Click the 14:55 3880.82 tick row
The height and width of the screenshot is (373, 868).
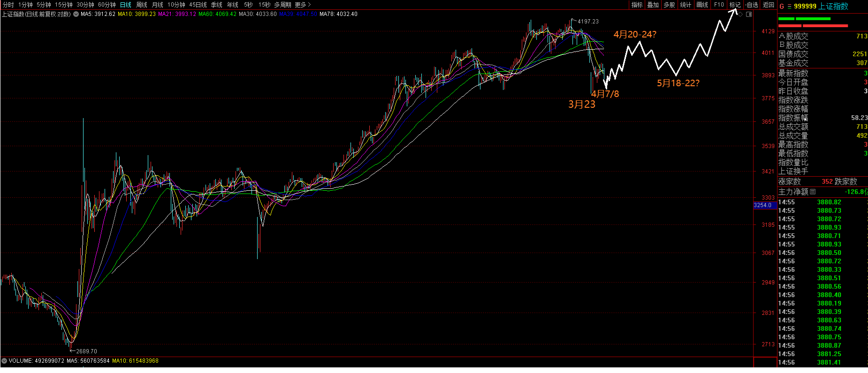(823, 202)
